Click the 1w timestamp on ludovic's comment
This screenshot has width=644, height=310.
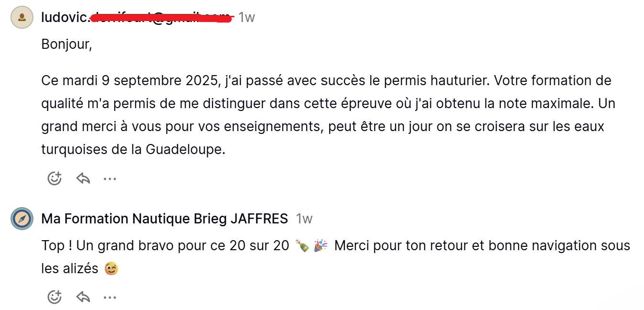pos(247,18)
